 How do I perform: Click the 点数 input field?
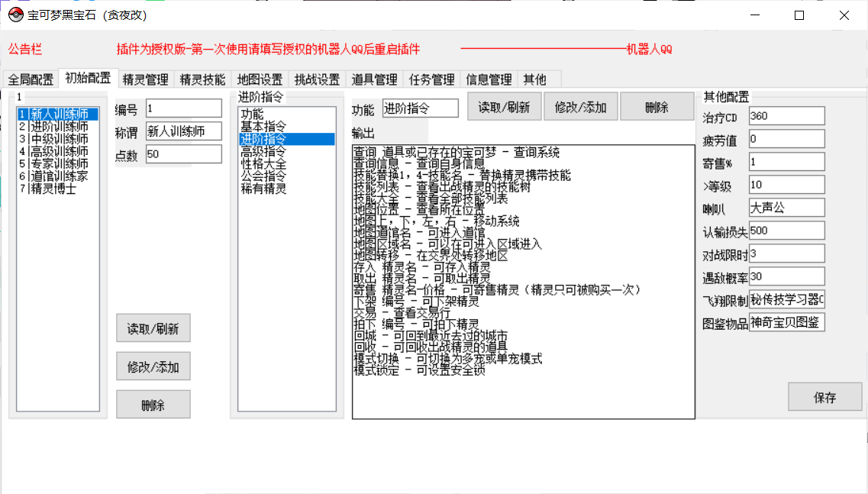(183, 154)
